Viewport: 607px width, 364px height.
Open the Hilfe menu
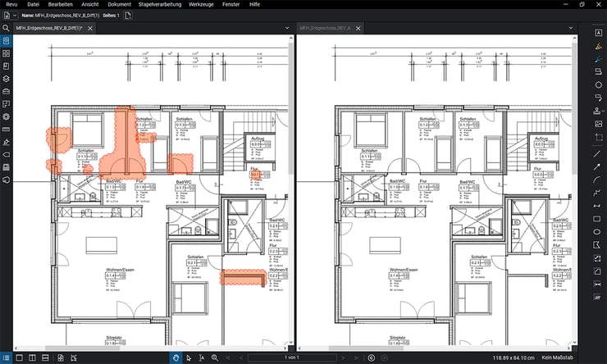coord(254,5)
